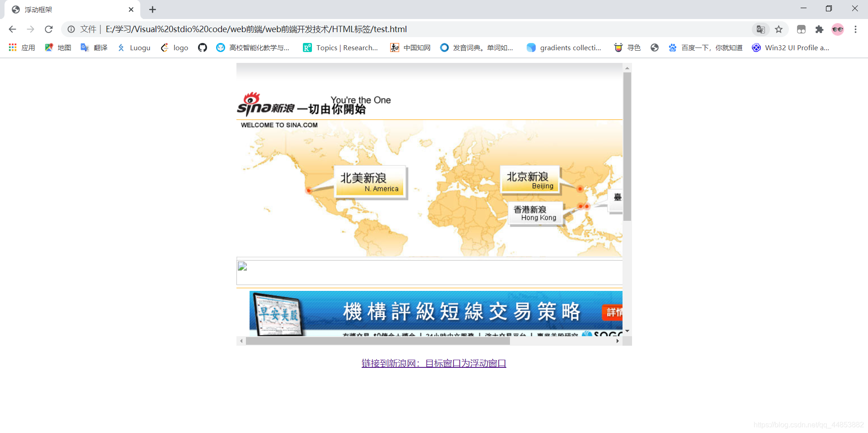The height and width of the screenshot is (433, 868).
Task: Open the 应用 apps bookmark
Action: click(22, 48)
